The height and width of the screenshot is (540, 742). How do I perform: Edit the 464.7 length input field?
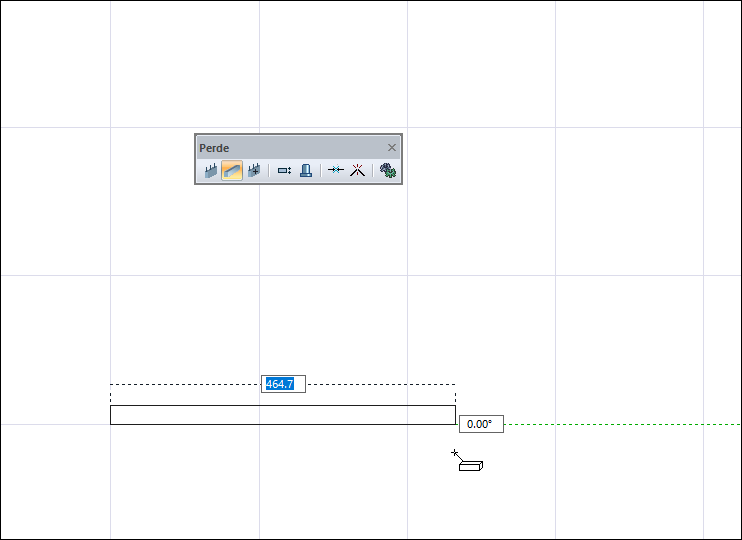[x=283, y=384]
